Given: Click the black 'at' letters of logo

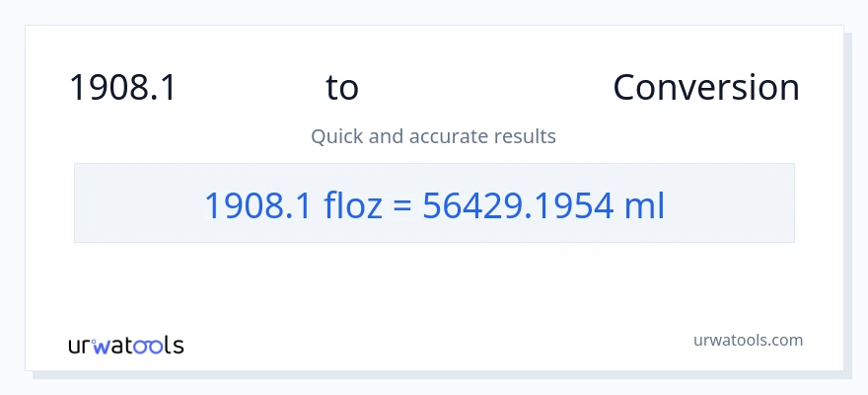Looking at the screenshot, I should point(124,346).
